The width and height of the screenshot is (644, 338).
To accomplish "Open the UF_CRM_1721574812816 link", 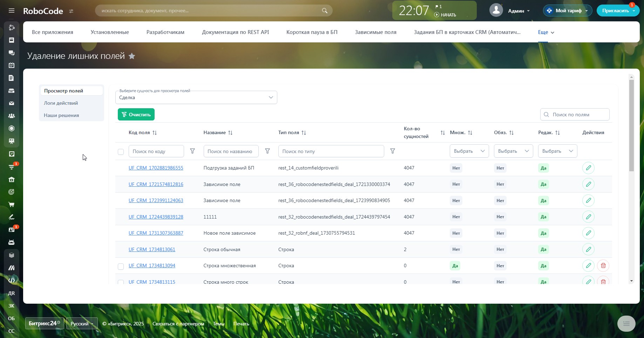I will coord(156,184).
